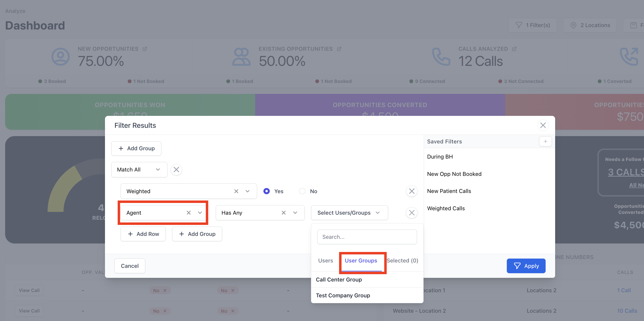
Task: Click the 3 Not Connected legend item
Action: tap(521, 81)
